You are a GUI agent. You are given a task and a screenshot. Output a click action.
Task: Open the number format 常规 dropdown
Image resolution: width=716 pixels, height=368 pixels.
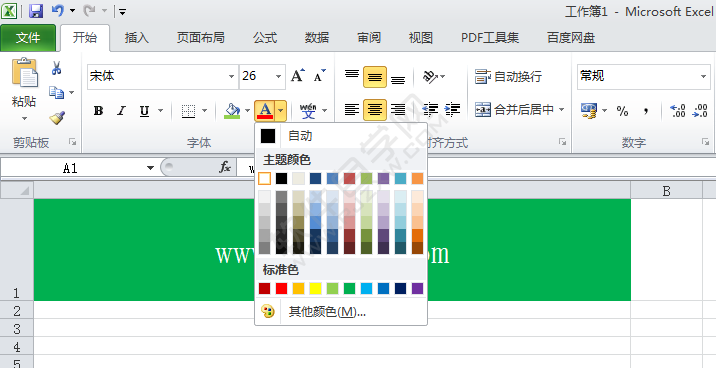point(703,76)
